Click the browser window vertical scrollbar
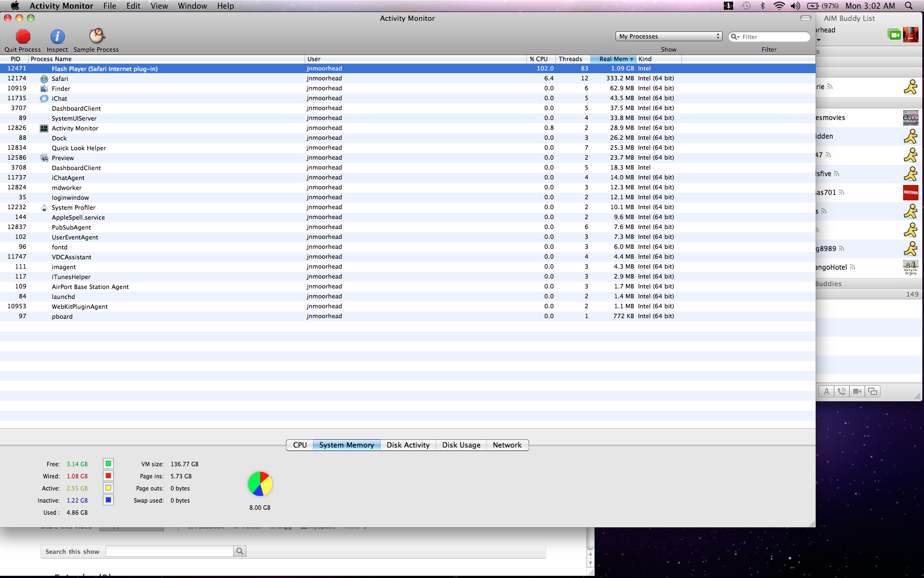This screenshot has height=578, width=924. point(591,548)
